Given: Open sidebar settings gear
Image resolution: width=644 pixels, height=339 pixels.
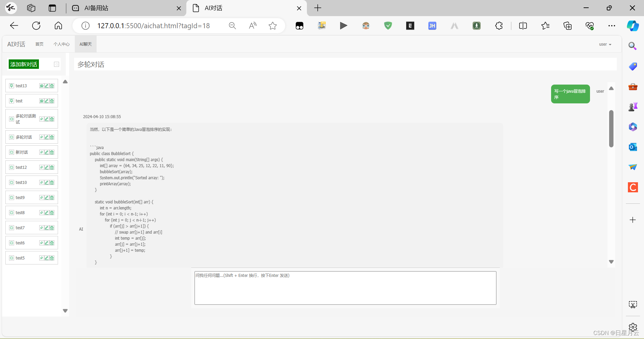Looking at the screenshot, I should click(x=633, y=327).
